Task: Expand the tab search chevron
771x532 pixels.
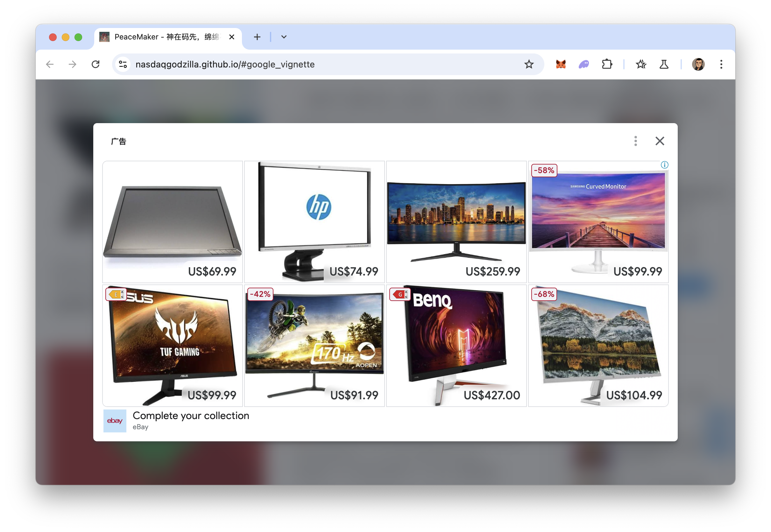Action: pos(284,37)
